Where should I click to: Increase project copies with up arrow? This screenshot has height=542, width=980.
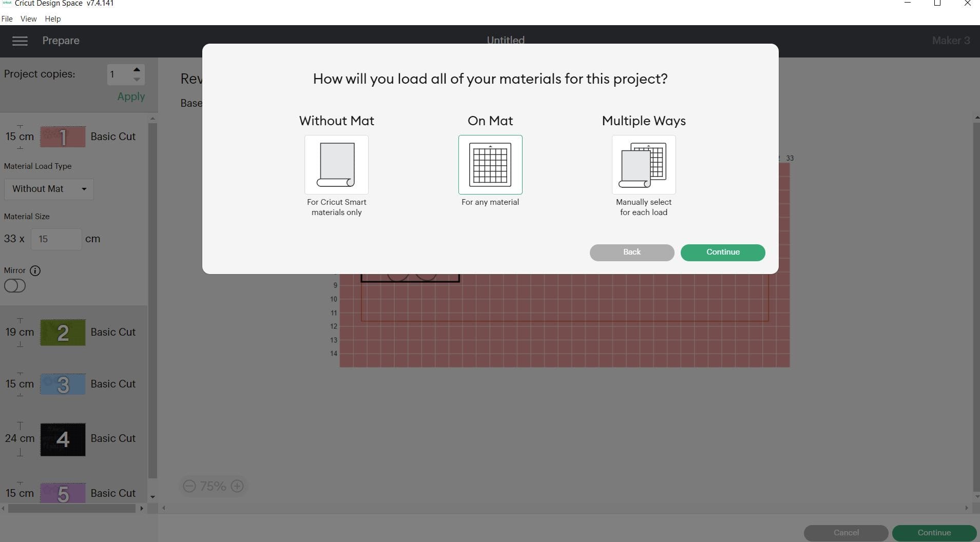click(x=137, y=69)
